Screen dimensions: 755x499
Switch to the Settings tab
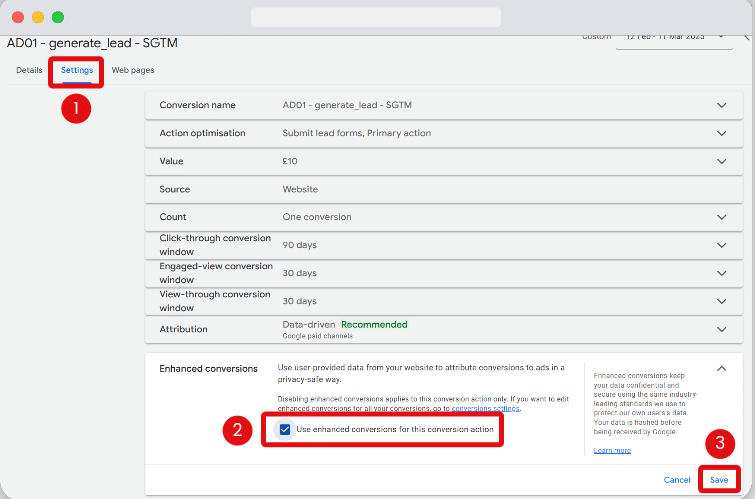click(x=77, y=70)
